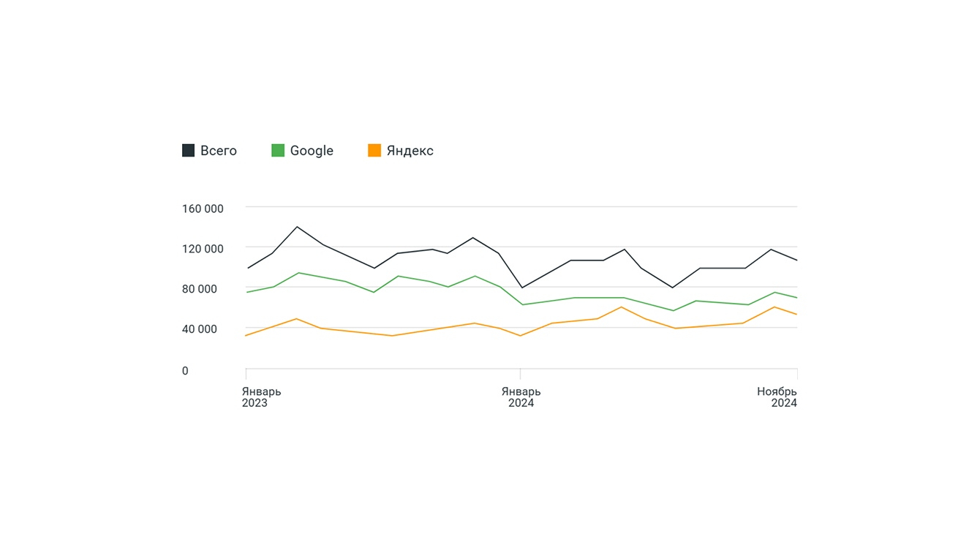Screen dimensions: 980x551
Task: Hide the Google series via legend label
Action: [x=312, y=151]
